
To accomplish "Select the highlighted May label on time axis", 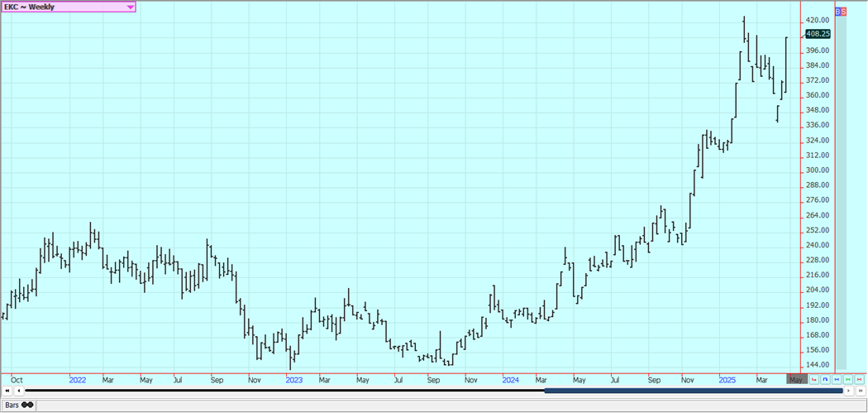I will [x=795, y=379].
